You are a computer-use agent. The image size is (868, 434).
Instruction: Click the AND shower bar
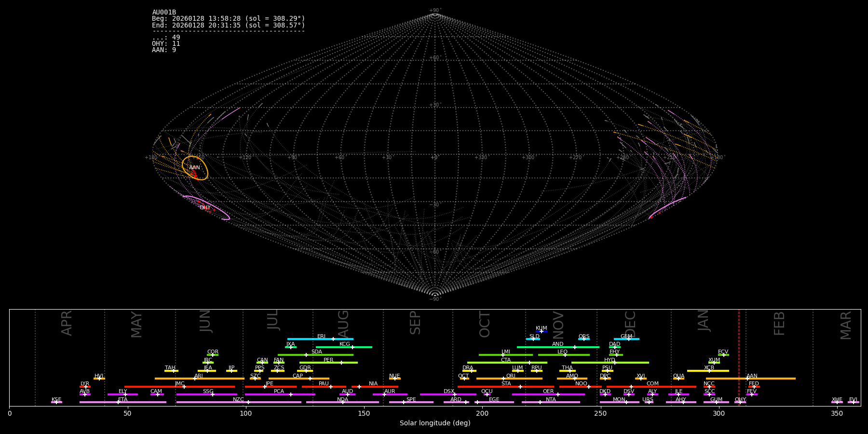tap(558, 347)
